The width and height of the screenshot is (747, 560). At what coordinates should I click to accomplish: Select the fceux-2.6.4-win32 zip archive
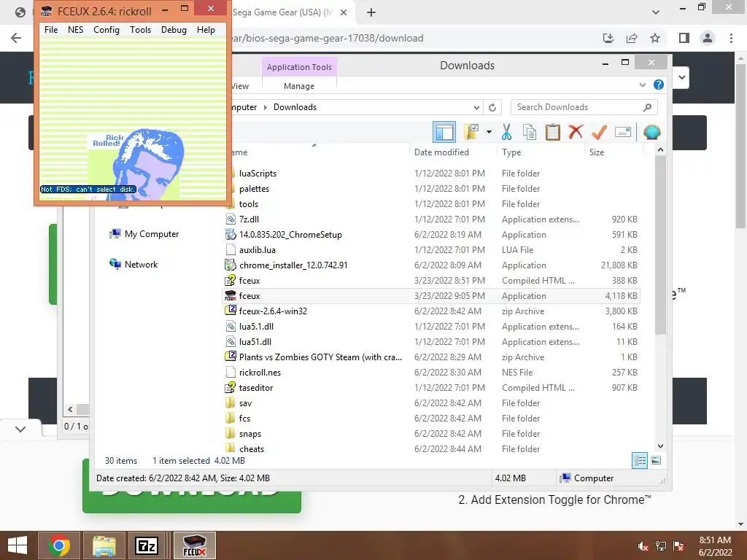click(431, 311)
